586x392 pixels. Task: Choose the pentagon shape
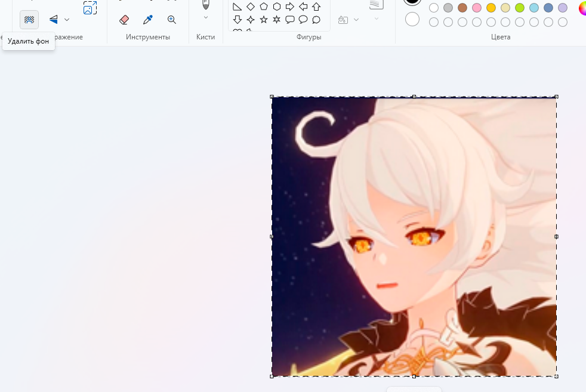click(x=264, y=7)
